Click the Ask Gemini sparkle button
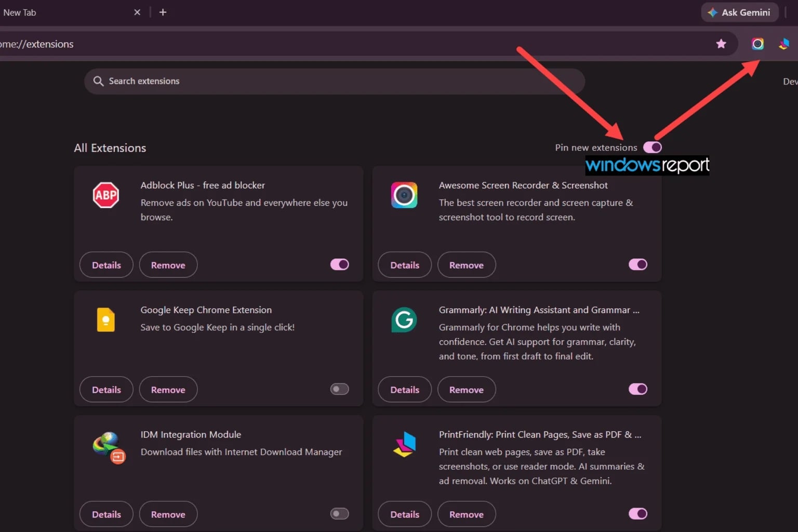Screen dimensions: 798x532 click(x=740, y=12)
